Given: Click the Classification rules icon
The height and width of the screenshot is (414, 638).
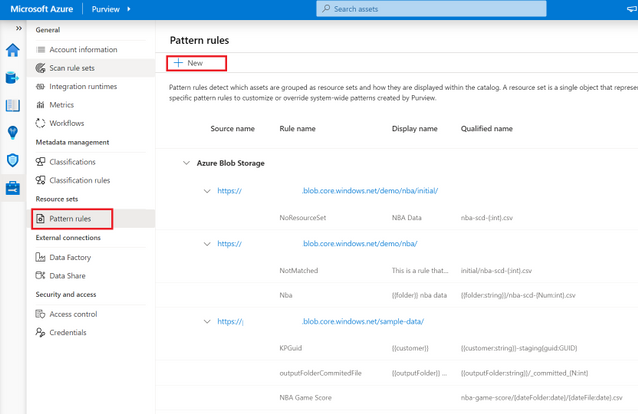Looking at the screenshot, I should (x=40, y=180).
